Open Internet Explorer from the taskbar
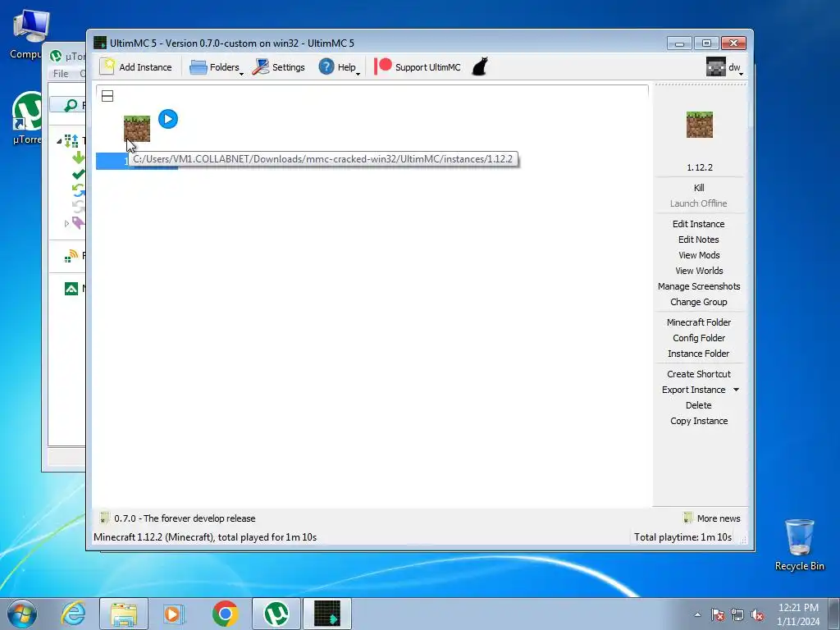Image resolution: width=840 pixels, height=630 pixels. [73, 614]
